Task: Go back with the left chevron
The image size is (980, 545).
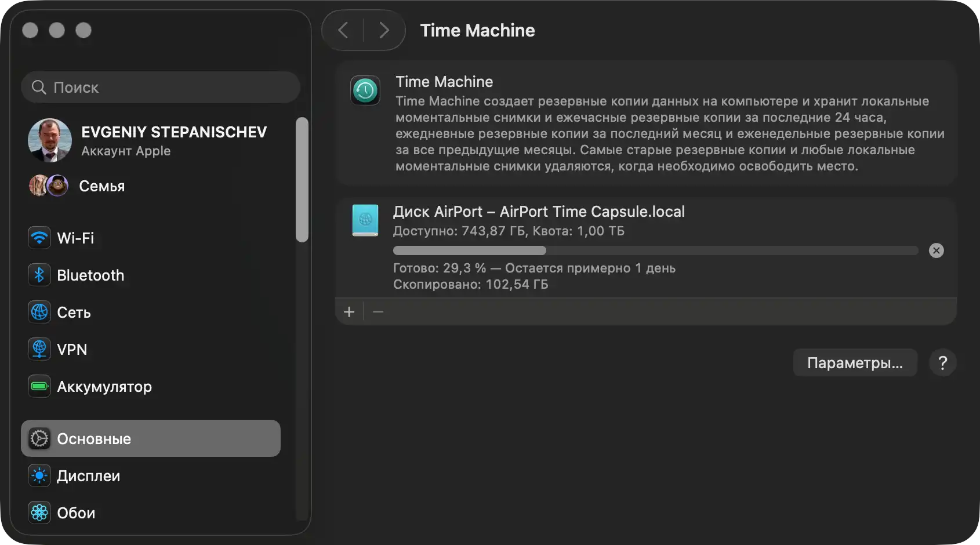Action: [x=343, y=30]
